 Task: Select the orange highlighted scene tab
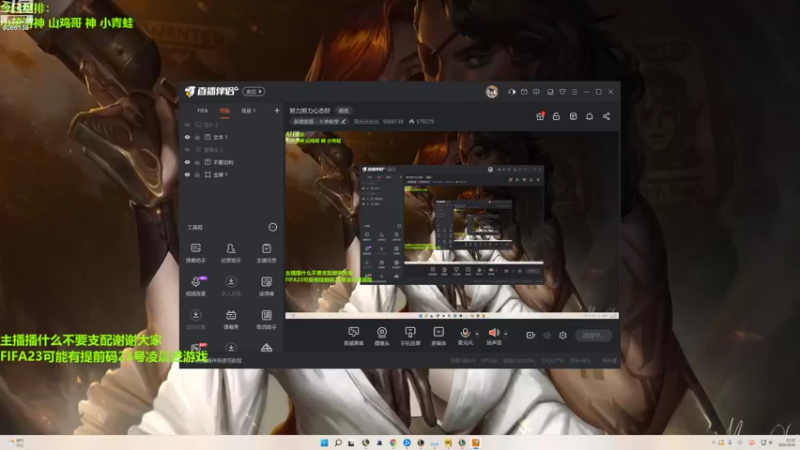click(x=224, y=111)
